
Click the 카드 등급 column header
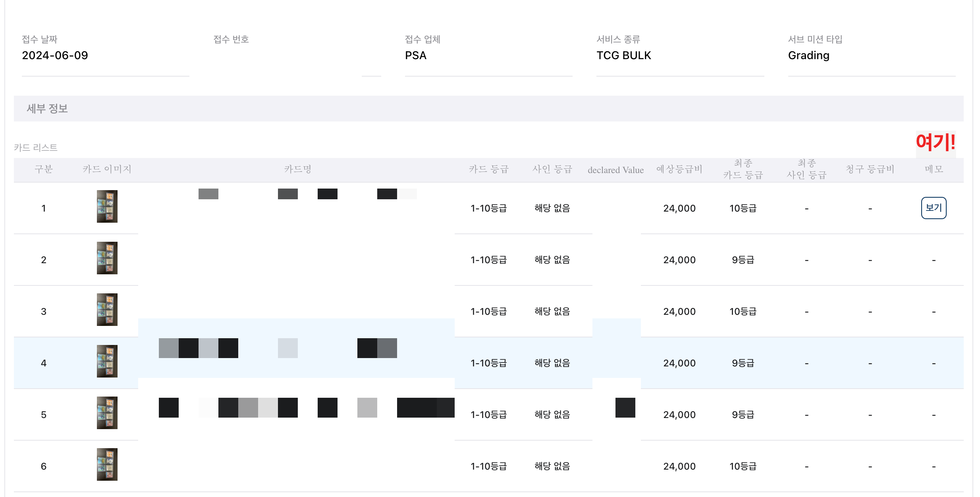click(x=489, y=170)
